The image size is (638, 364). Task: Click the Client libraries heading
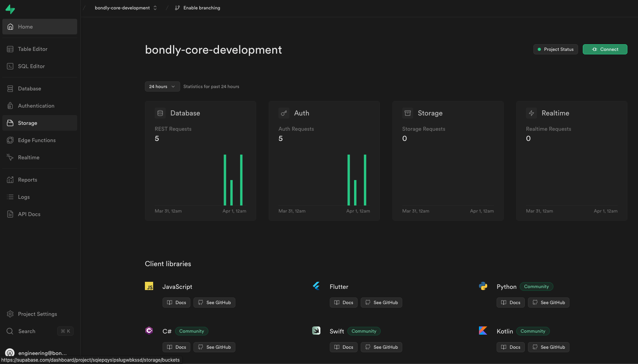coord(168,264)
